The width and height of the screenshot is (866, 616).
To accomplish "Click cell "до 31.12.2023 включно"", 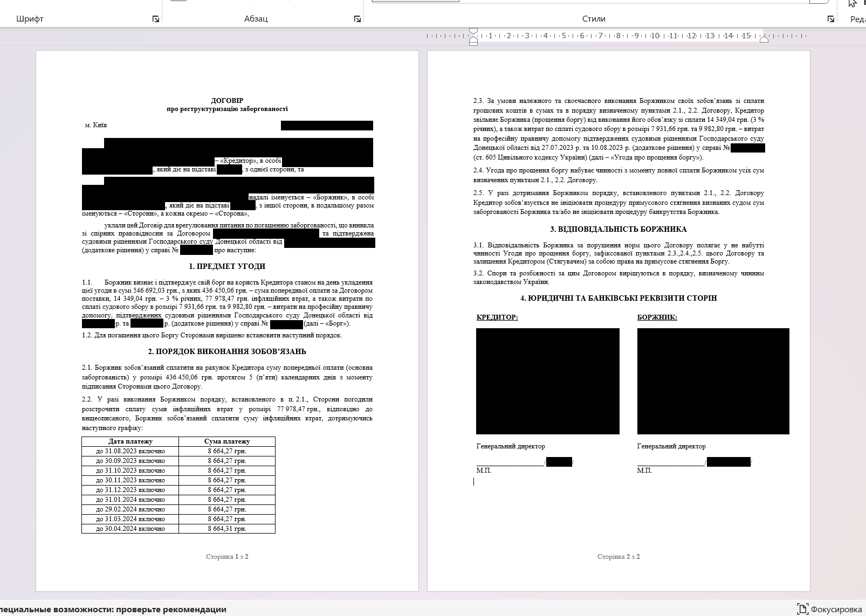I will [x=130, y=490].
